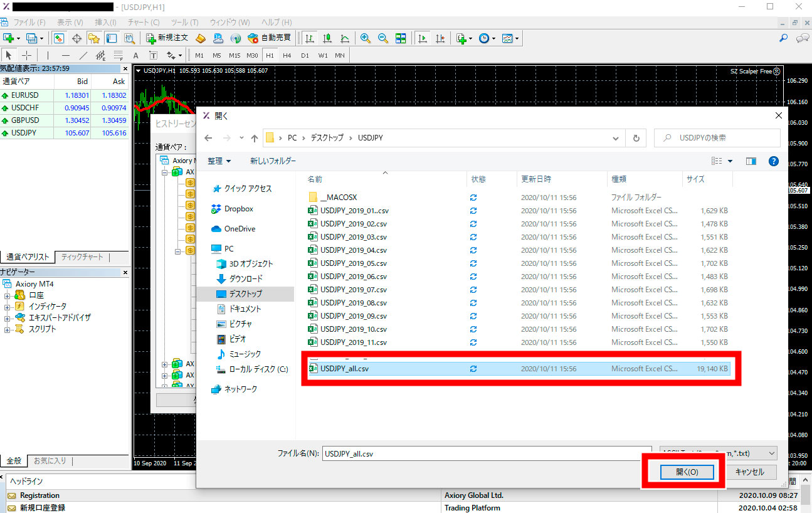Switch to ティックチャート tab

[x=82, y=257]
